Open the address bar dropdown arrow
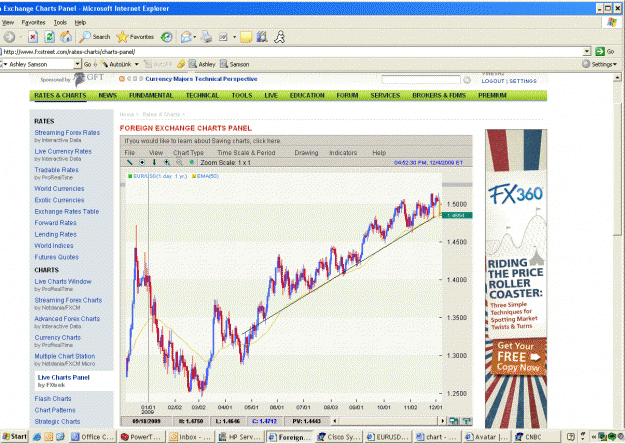This screenshot has width=625, height=444. 587,51
